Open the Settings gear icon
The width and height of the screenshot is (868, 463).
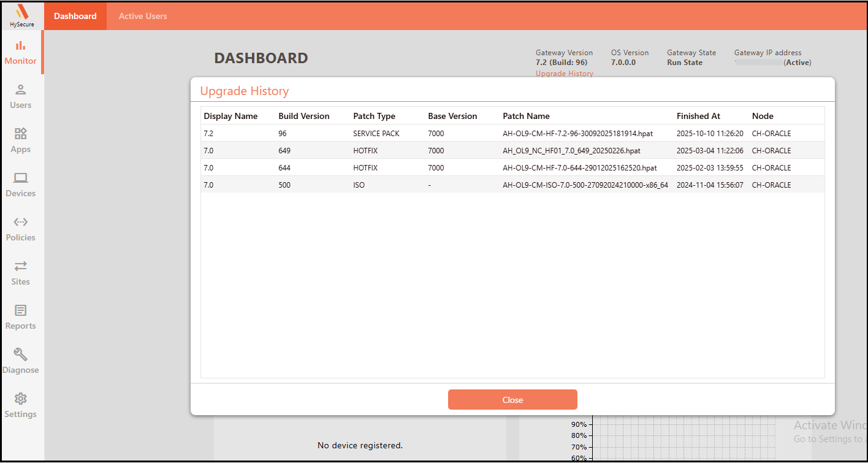(21, 399)
